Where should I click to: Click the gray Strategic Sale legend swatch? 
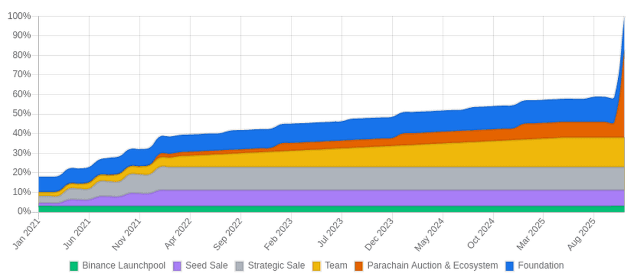pos(240,266)
